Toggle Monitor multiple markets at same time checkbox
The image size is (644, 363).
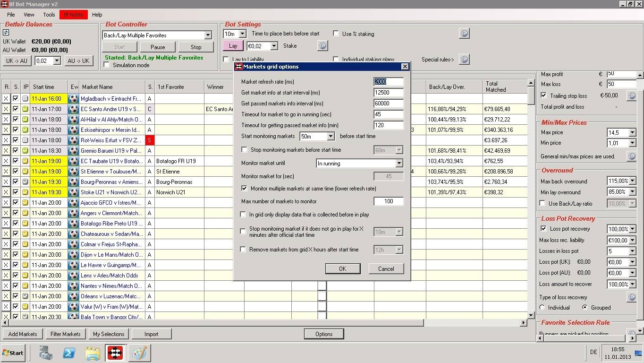244,188
